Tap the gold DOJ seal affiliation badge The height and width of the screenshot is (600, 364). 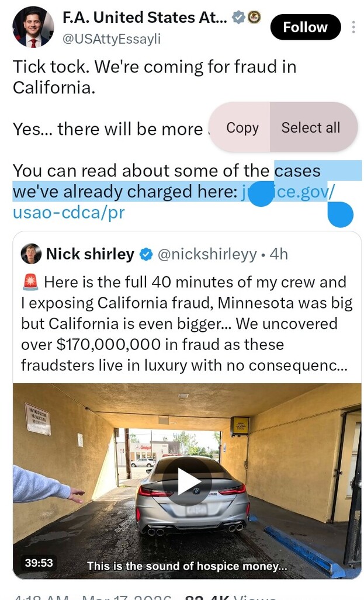[x=254, y=18]
